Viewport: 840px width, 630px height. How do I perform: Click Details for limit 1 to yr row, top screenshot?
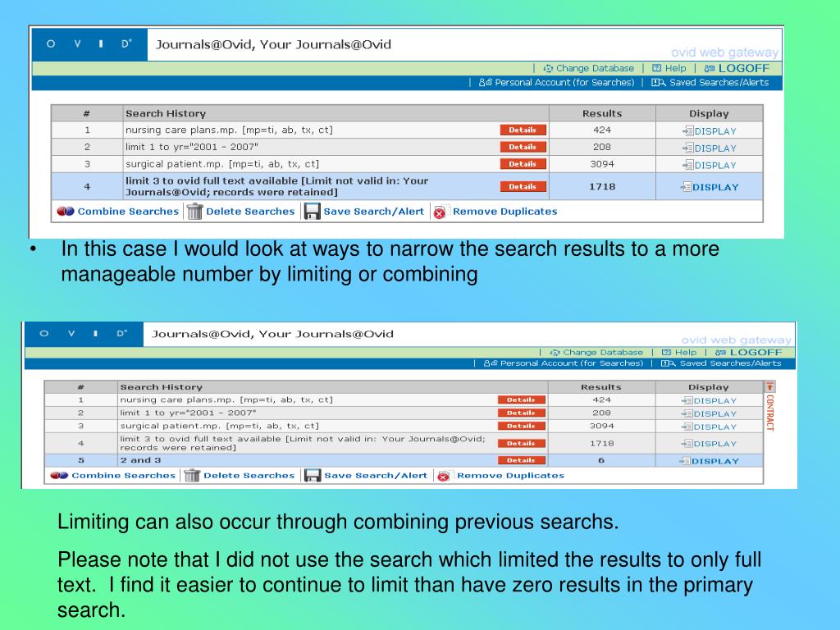pos(523,147)
